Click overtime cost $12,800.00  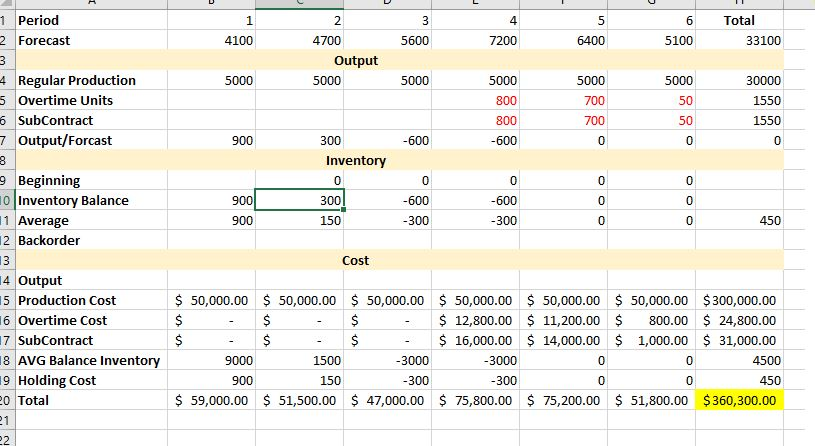click(475, 321)
